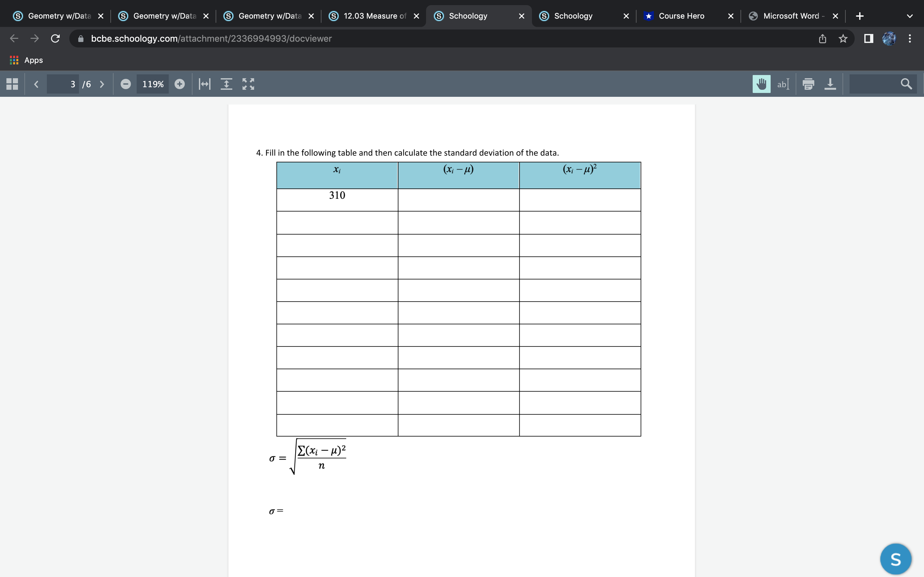Fit document to page height
Image resolution: width=924 pixels, height=577 pixels.
[x=227, y=84]
